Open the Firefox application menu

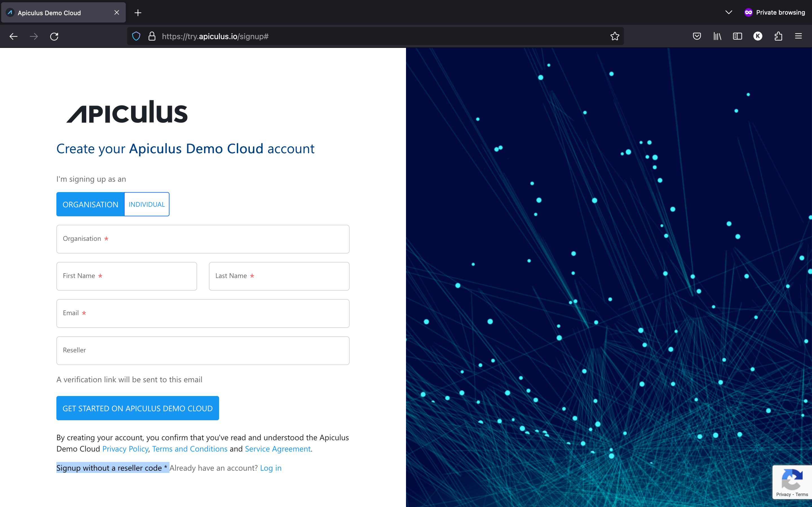point(798,36)
